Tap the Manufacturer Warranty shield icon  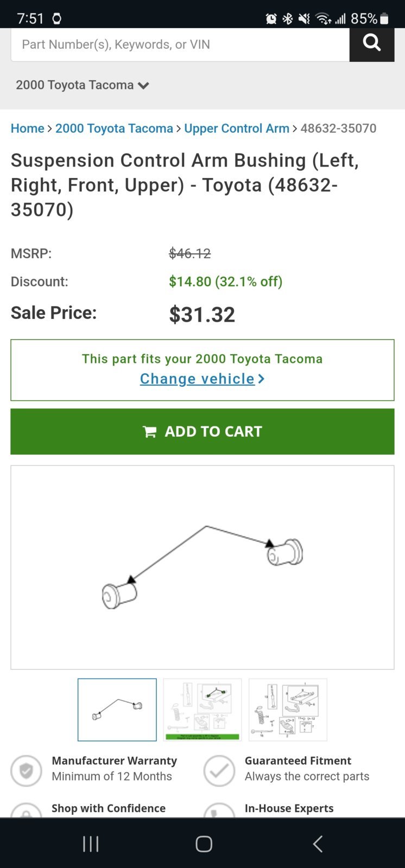point(26,770)
